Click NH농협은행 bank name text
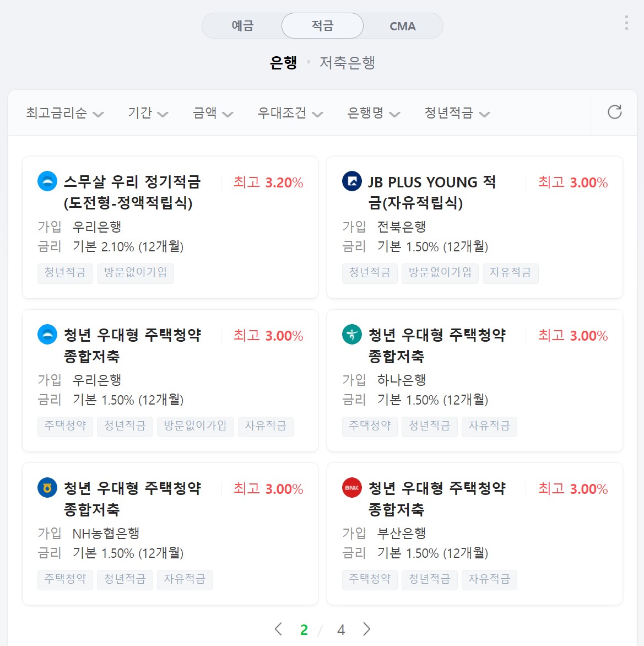The image size is (644, 646). coord(106,533)
